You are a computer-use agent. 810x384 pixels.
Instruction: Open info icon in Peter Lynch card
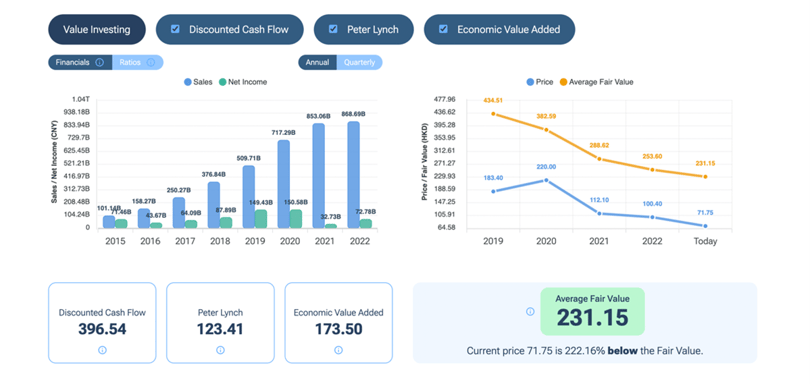click(x=220, y=350)
